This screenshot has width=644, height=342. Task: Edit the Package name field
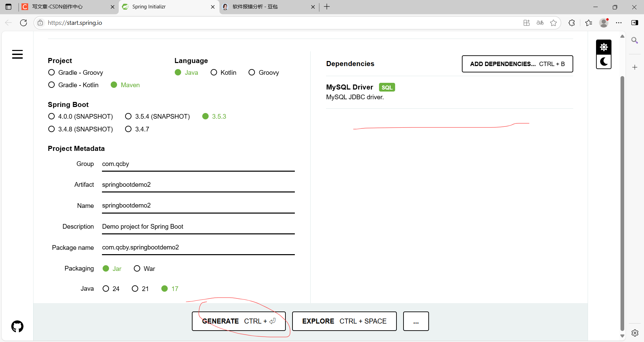[198, 247]
